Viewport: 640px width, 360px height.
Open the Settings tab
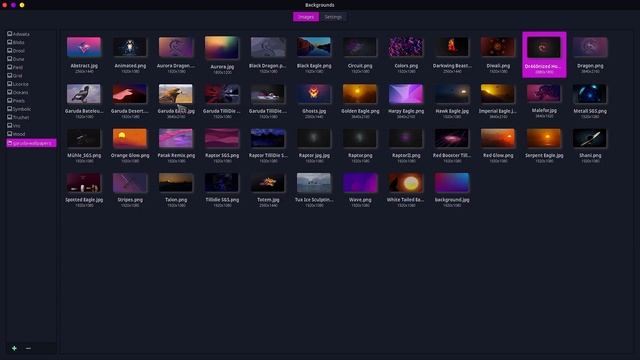(333, 17)
